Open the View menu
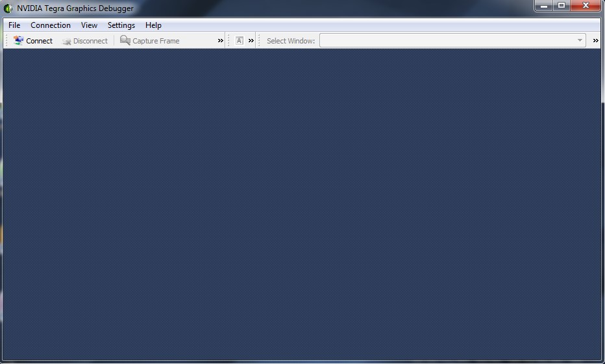Image resolution: width=605 pixels, height=364 pixels. point(89,25)
